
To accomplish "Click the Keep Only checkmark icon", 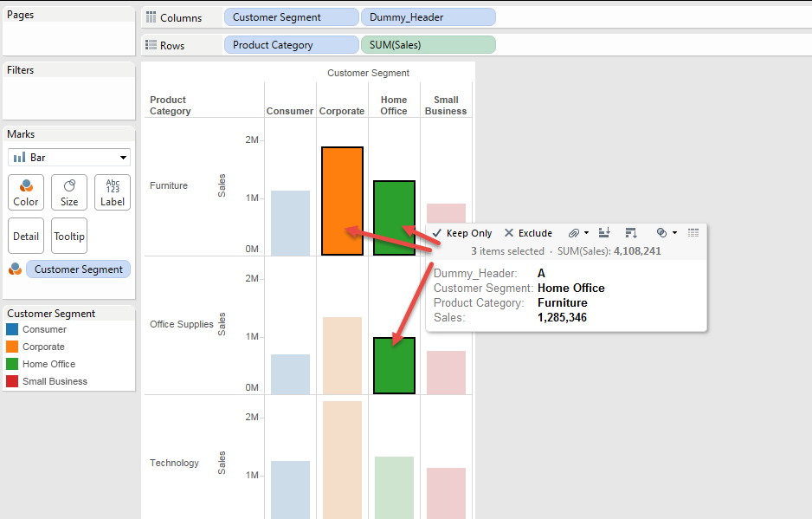I will pyautogui.click(x=437, y=233).
